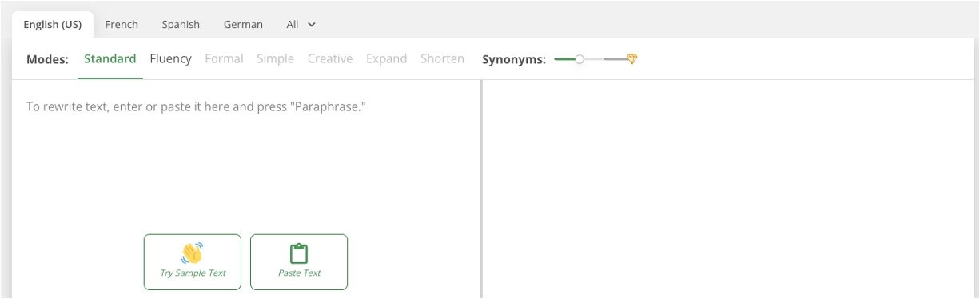Expand the All languages dropdown
This screenshot has width=980, height=299.
(301, 24)
